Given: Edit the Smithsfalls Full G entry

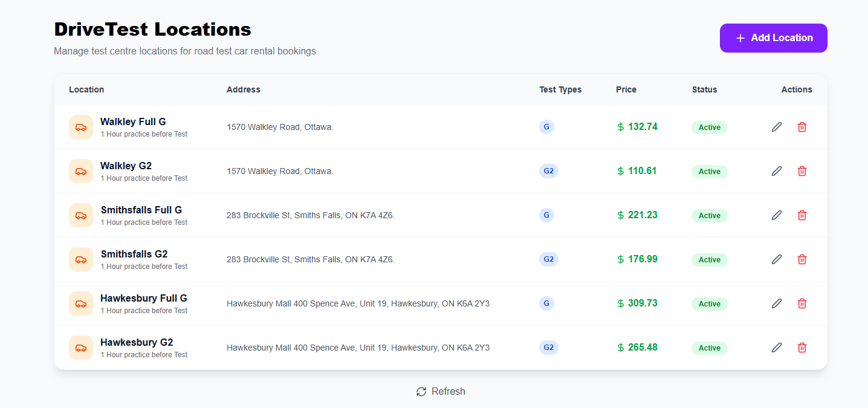Looking at the screenshot, I should [x=777, y=215].
